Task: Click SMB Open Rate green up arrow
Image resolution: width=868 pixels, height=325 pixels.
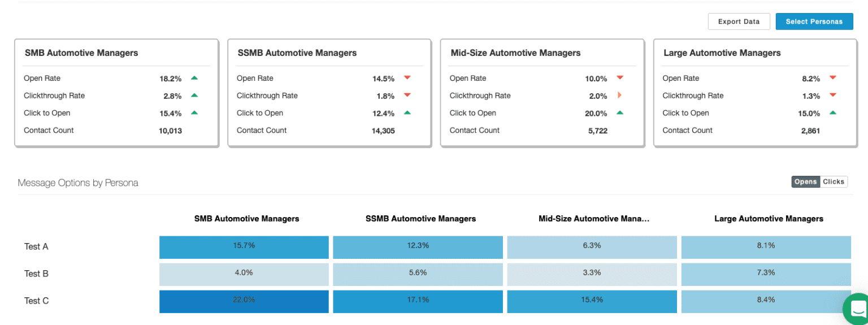Action: pyautogui.click(x=194, y=78)
